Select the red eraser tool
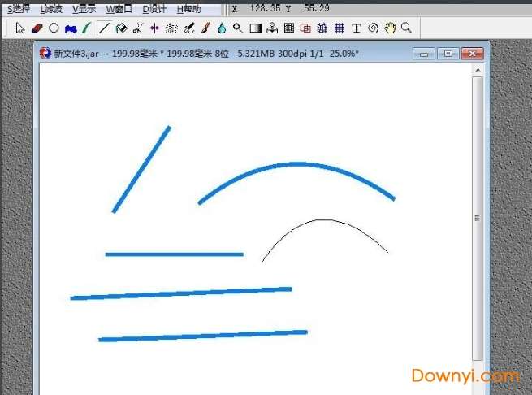532x395 pixels. point(37,28)
